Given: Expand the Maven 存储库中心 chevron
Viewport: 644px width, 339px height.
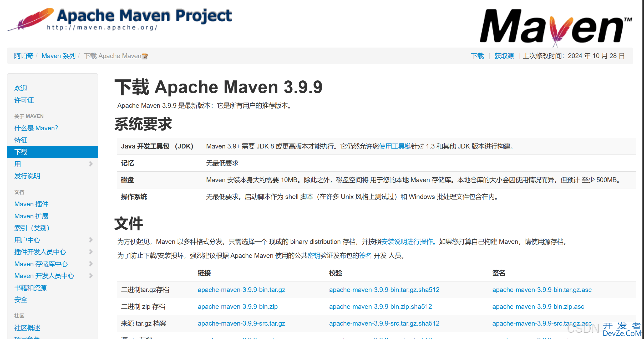Looking at the screenshot, I should tap(91, 264).
